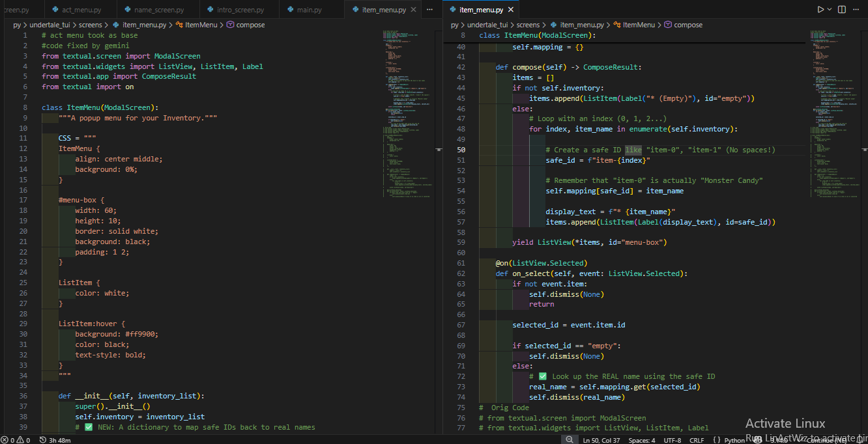Image resolution: width=868 pixels, height=444 pixels.
Task: Expand ItemMenu class breadcrumb in right editor
Action: click(638, 25)
